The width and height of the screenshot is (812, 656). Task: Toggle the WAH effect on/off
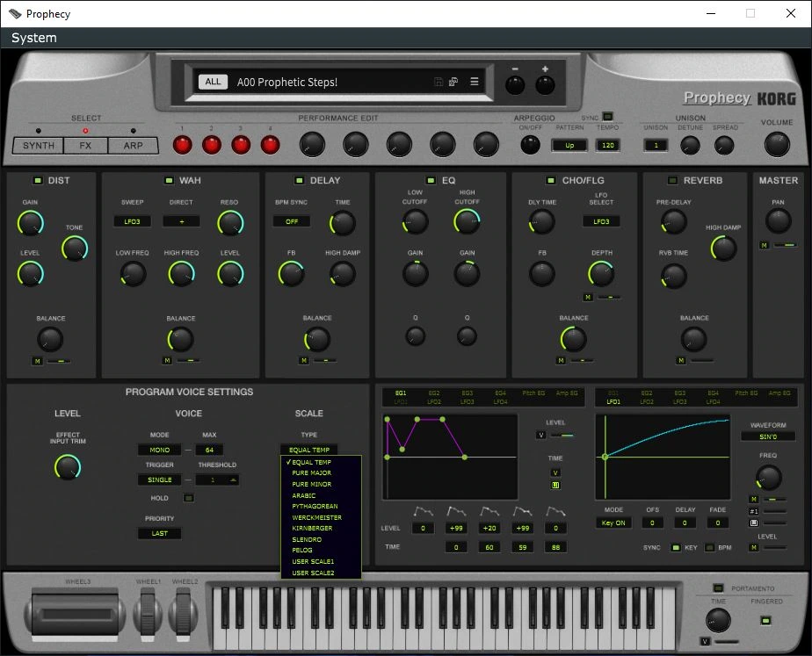coord(169,180)
